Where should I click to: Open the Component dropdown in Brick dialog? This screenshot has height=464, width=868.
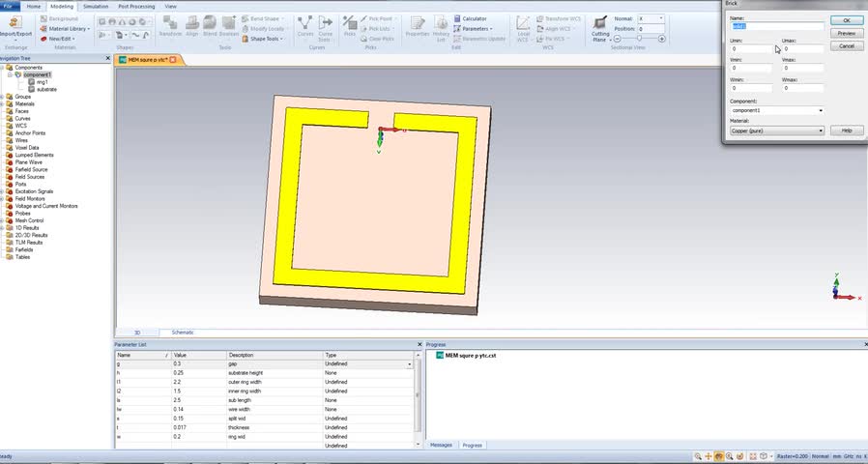point(821,111)
